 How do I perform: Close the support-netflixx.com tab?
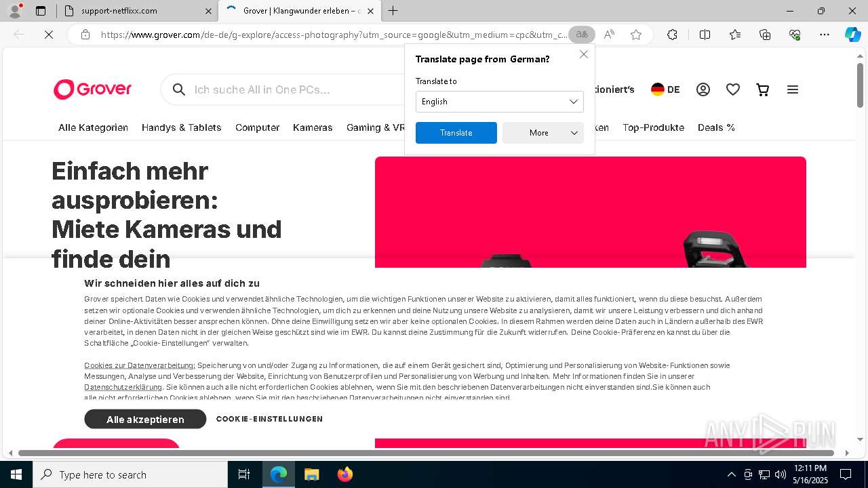pos(208,11)
